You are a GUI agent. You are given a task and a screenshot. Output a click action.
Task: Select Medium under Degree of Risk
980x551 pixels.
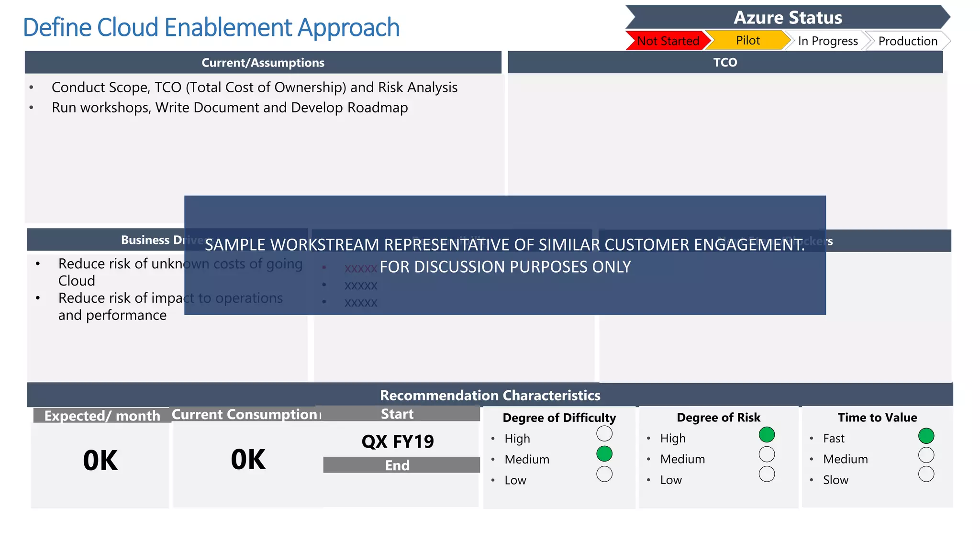[767, 454]
